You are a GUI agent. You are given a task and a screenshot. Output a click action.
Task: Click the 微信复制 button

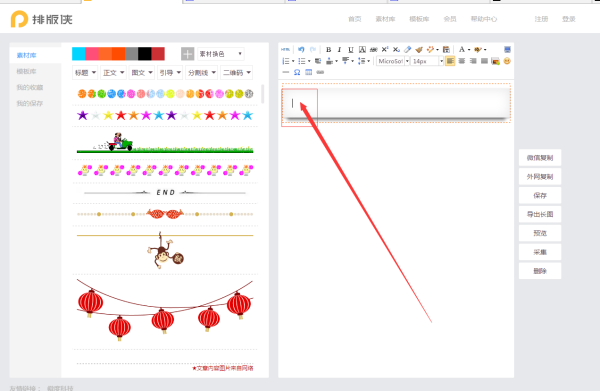[x=540, y=158]
